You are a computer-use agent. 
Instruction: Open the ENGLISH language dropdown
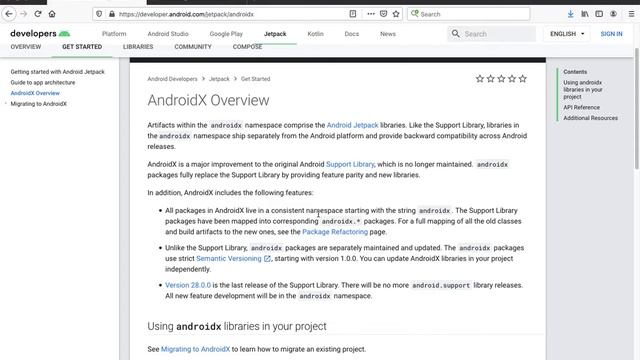567,34
